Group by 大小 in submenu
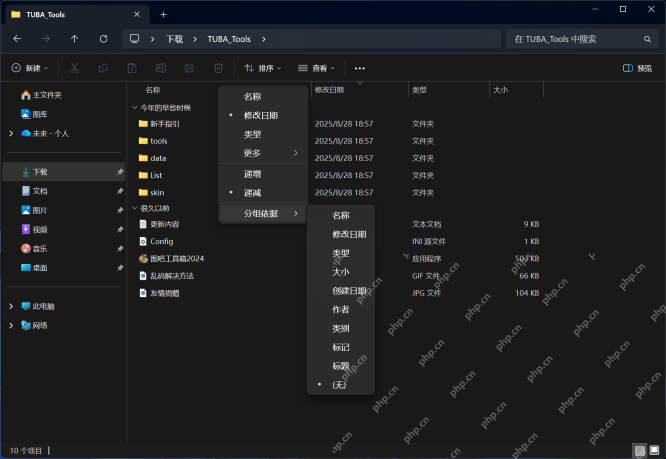Screen dimensions: 666x459 341,272
